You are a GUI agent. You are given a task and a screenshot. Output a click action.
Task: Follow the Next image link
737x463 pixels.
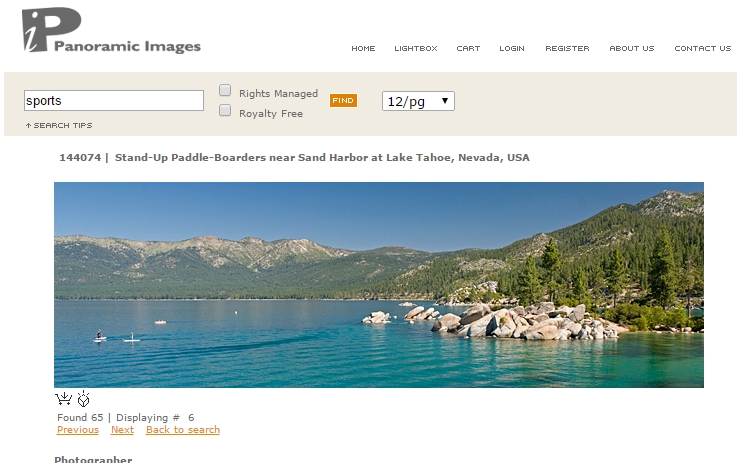(x=122, y=430)
